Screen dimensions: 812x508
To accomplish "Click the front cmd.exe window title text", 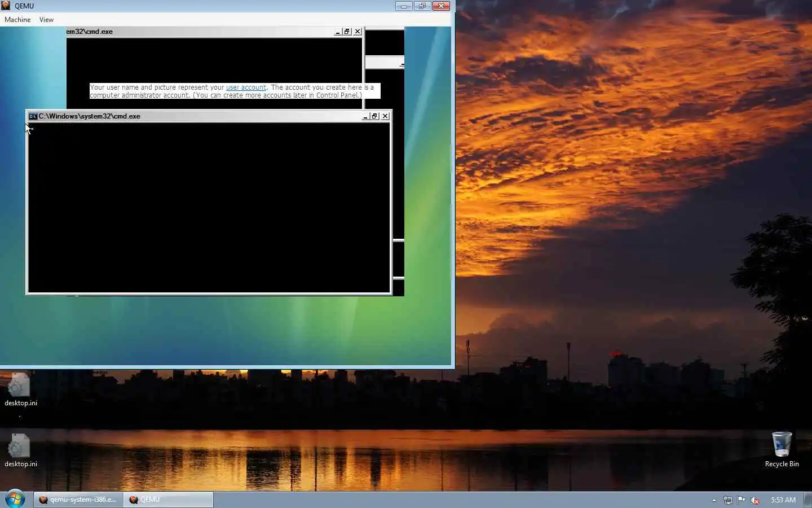I will pyautogui.click(x=90, y=116).
